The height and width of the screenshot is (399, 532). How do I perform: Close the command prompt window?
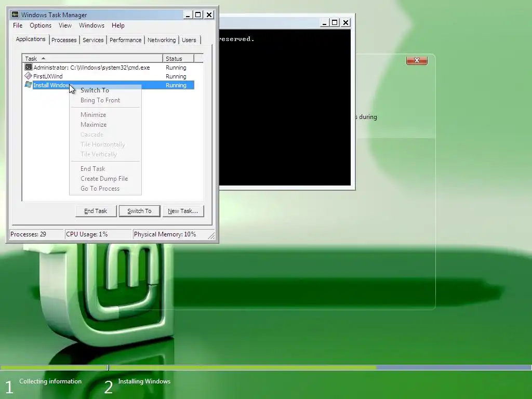(345, 22)
